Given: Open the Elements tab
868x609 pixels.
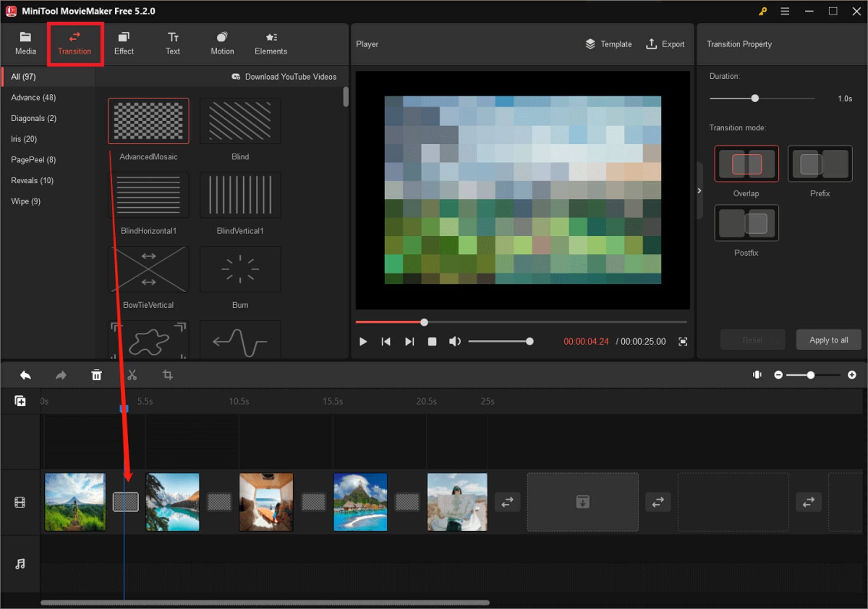Looking at the screenshot, I should point(270,43).
